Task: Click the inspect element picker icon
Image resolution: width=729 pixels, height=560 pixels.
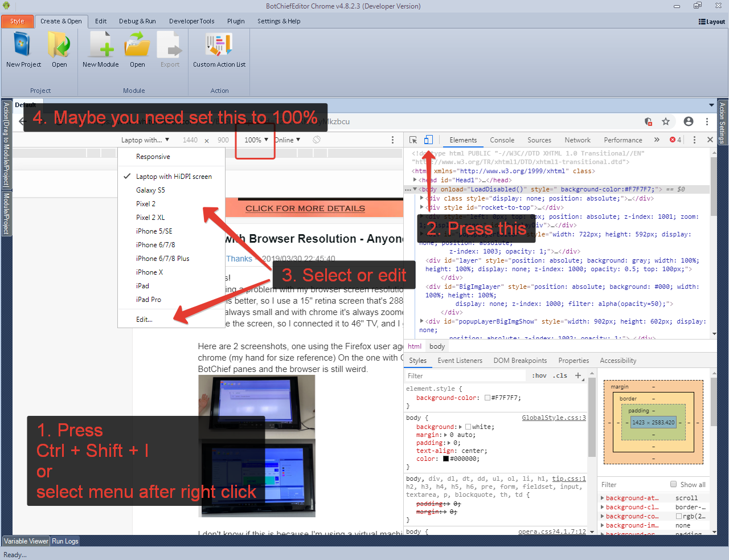Action: click(x=413, y=140)
